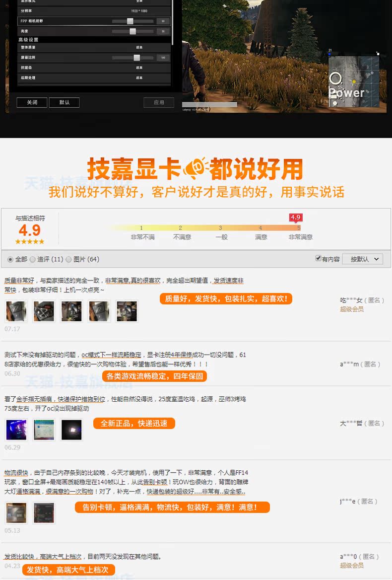Click the 分辨率 value 1920*1080
Image resolution: width=392 pixels, height=580 pixels.
tap(139, 11)
